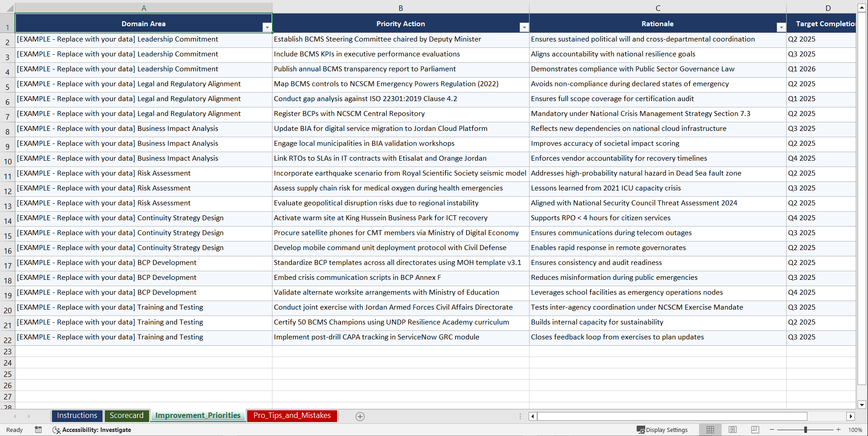Start macro recording from the status bar
This screenshot has width=868, height=436.
pyautogui.click(x=38, y=430)
